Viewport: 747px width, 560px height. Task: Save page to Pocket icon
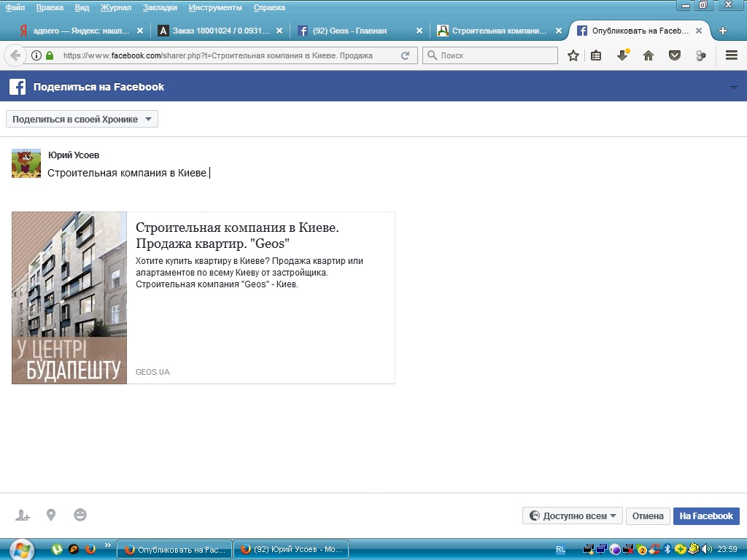coord(675,55)
